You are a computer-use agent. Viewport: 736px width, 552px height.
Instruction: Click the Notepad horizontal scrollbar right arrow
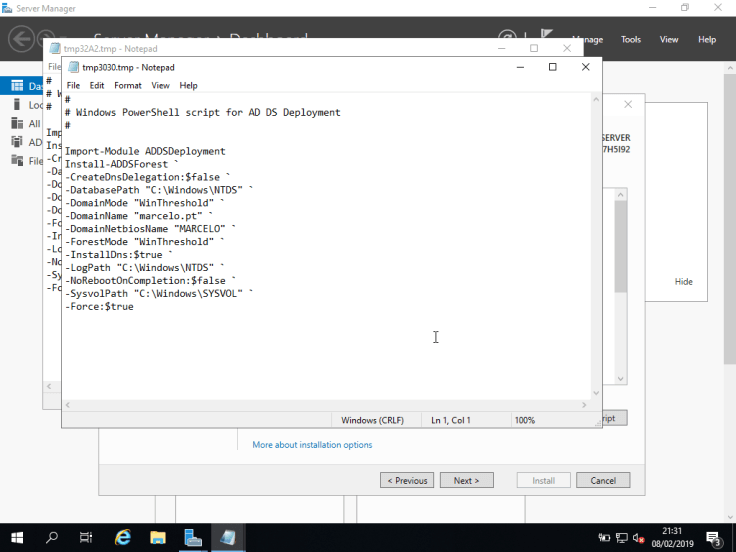coord(584,405)
